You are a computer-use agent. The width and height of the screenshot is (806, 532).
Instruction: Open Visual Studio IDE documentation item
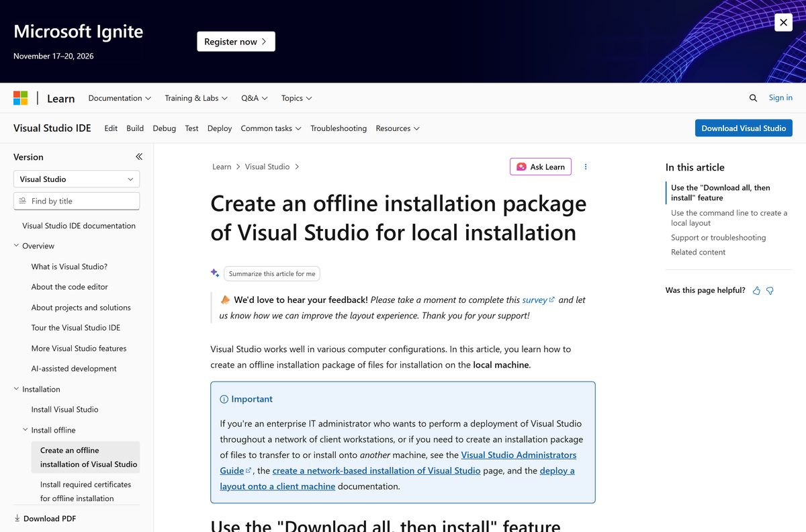click(x=79, y=226)
